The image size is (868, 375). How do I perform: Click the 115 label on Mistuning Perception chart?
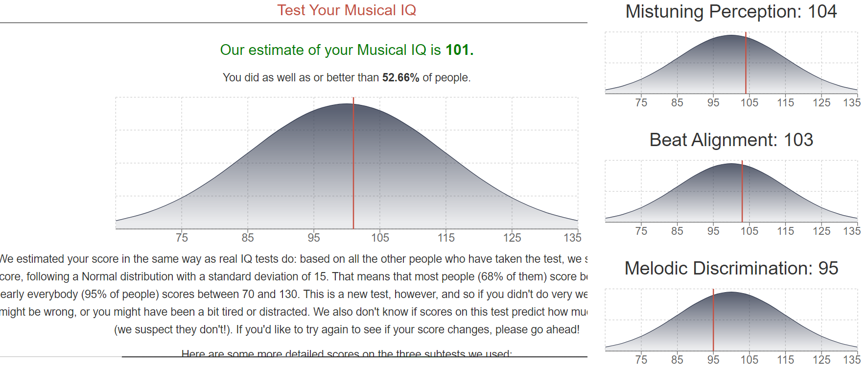tap(785, 102)
